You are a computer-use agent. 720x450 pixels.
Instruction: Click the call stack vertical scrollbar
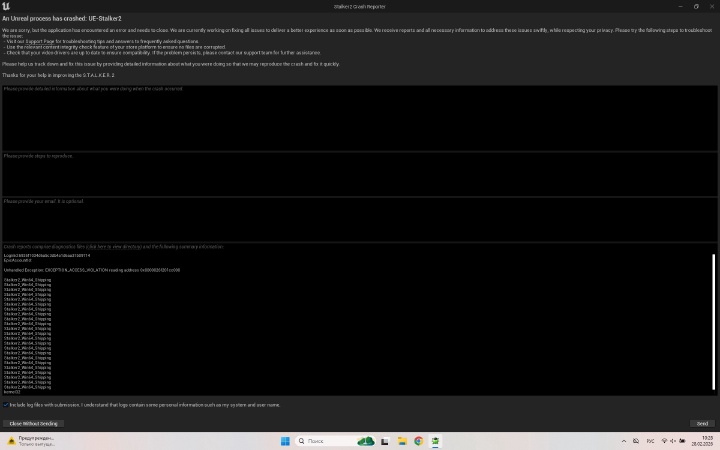point(714,320)
